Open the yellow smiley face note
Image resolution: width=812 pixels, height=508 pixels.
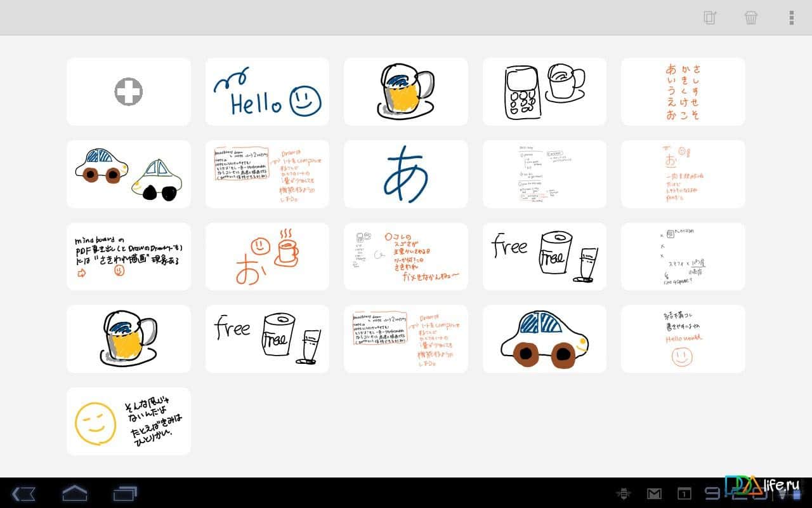pos(128,421)
